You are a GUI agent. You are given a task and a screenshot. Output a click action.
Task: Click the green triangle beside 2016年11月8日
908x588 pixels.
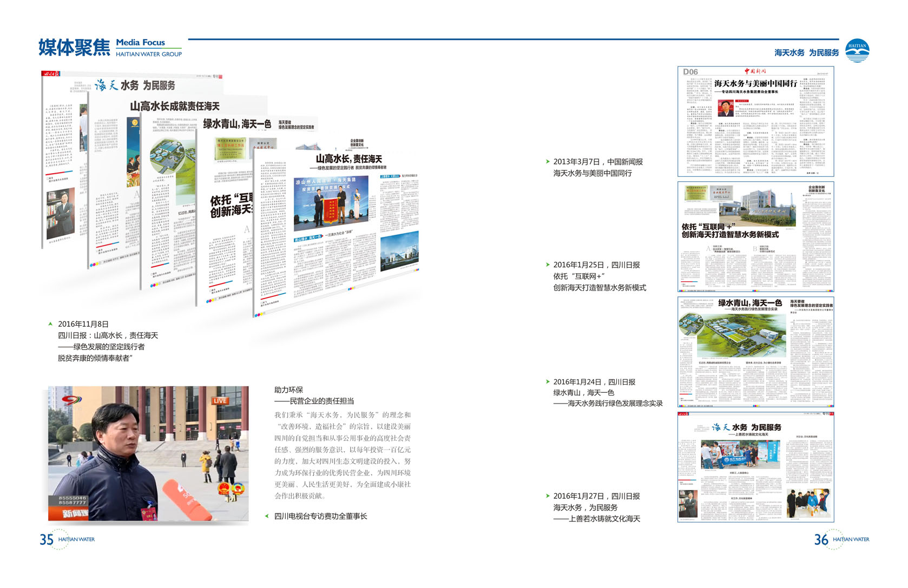tap(50, 324)
